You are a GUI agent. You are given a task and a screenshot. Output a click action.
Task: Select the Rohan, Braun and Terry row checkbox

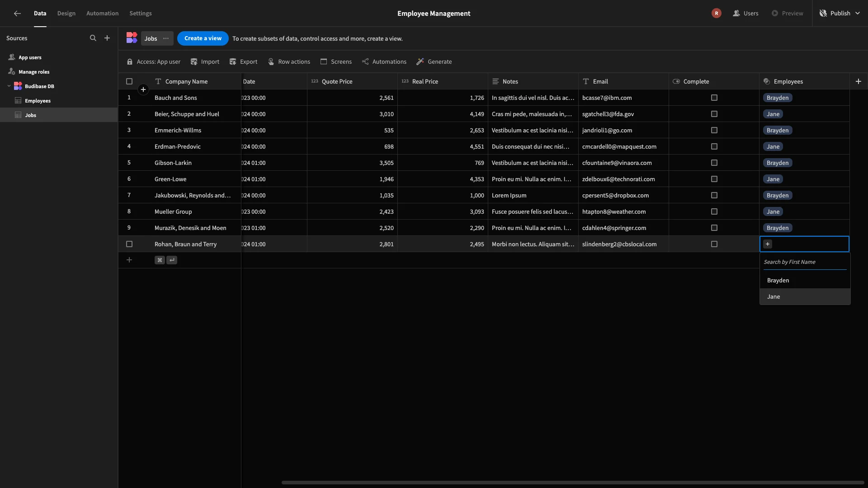129,244
